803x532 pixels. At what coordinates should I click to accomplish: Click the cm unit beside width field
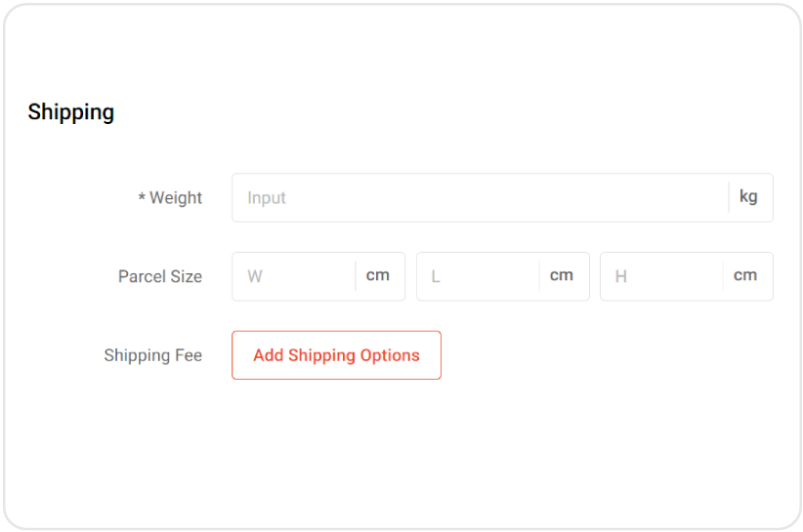(378, 276)
